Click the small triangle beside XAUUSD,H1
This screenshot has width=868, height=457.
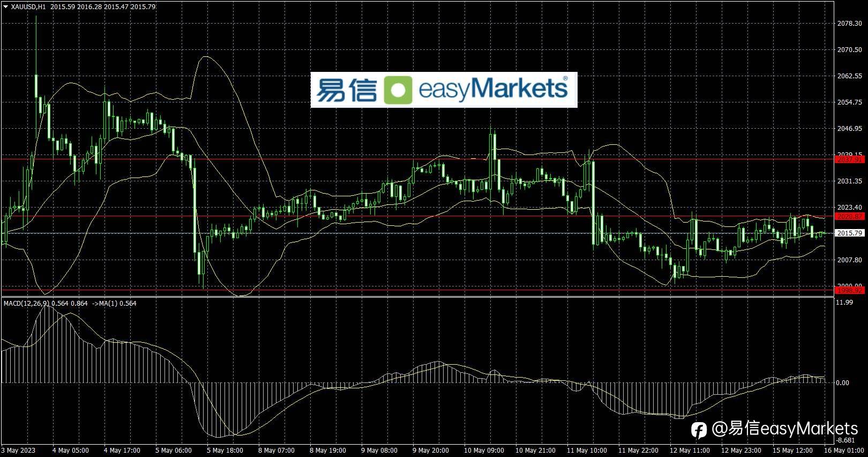click(5, 7)
